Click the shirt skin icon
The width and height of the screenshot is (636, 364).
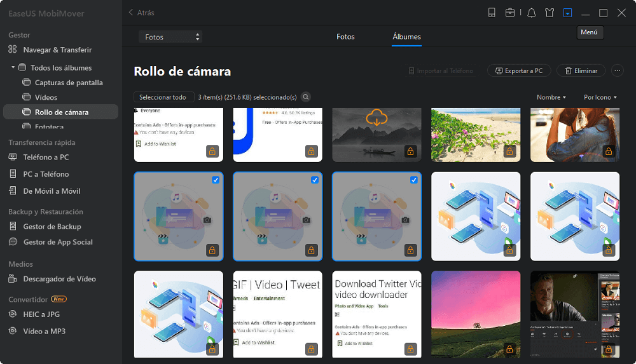point(550,13)
